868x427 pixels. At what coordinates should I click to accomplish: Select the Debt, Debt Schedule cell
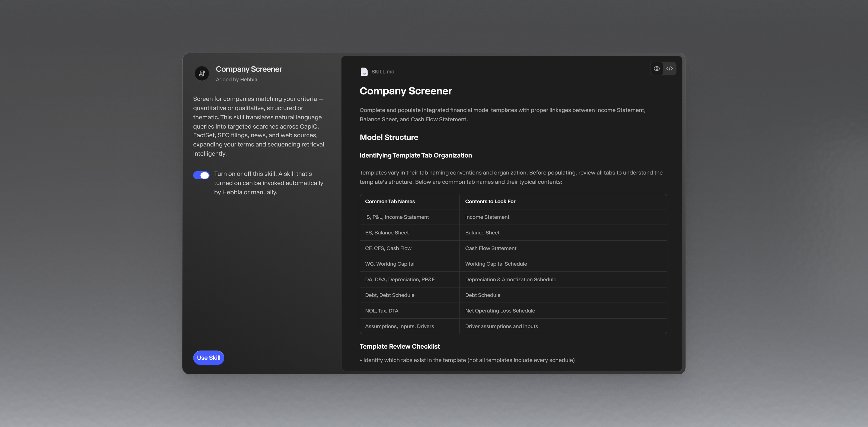pyautogui.click(x=390, y=295)
